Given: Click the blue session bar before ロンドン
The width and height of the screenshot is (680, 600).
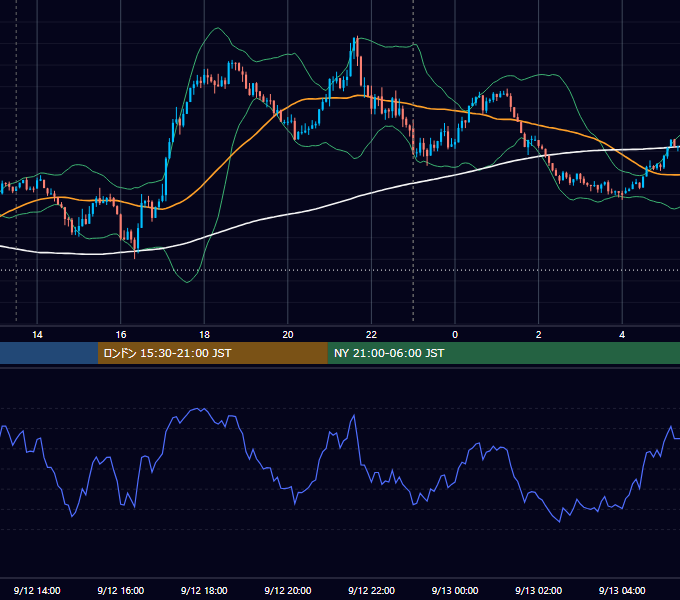Looking at the screenshot, I should coord(49,353).
